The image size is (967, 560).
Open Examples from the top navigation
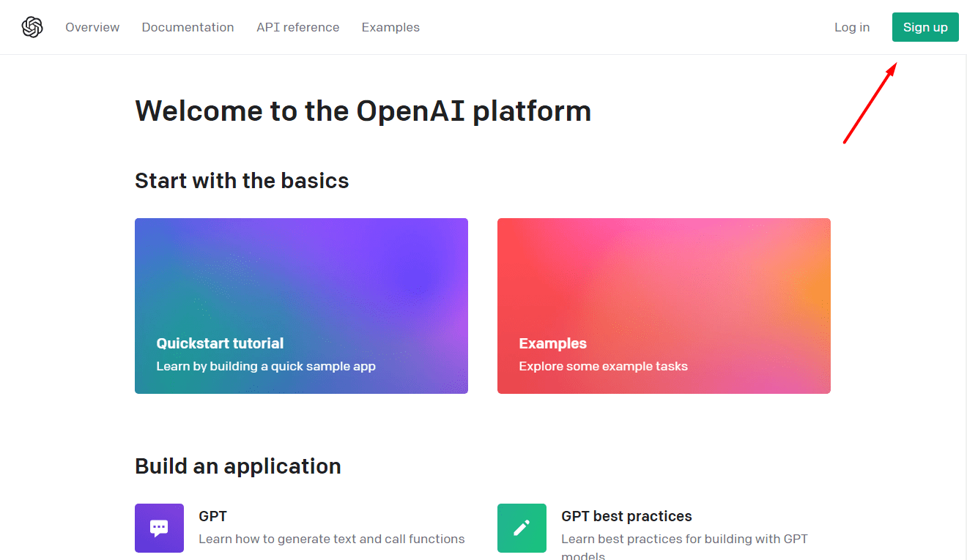click(390, 27)
